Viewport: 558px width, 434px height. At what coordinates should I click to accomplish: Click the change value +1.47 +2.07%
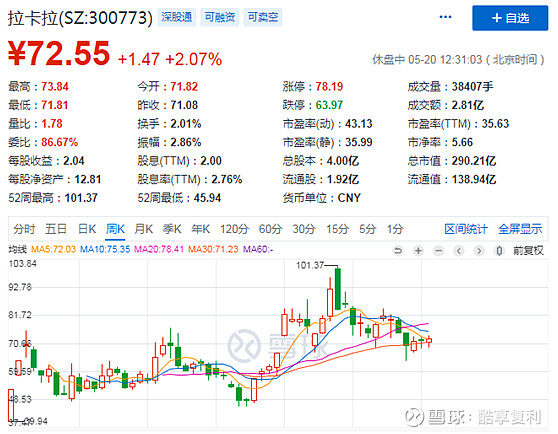pyautogui.click(x=170, y=59)
